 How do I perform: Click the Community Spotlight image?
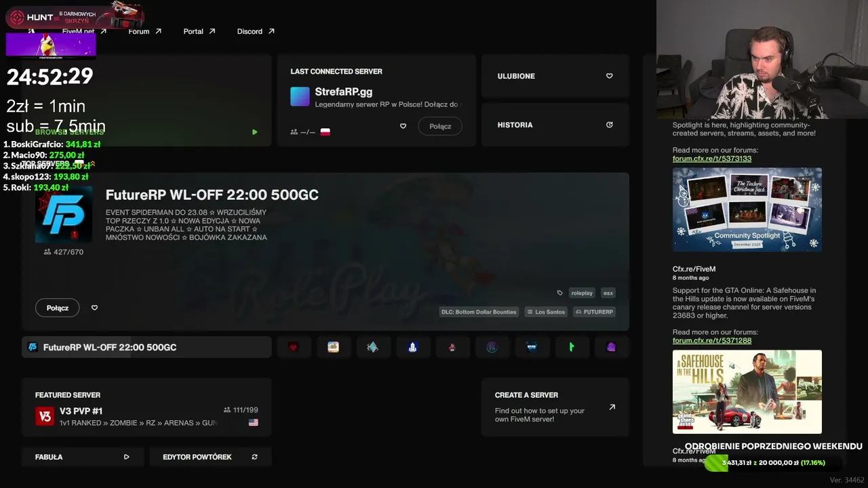click(747, 209)
